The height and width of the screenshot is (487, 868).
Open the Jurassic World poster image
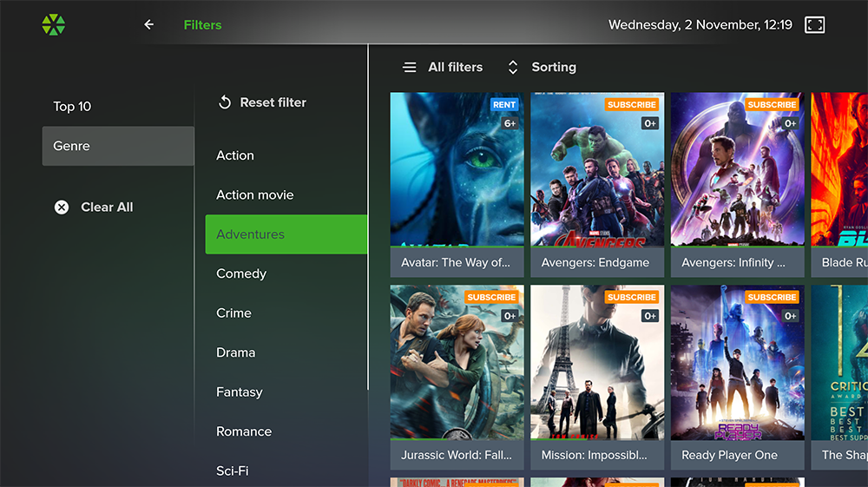457,362
